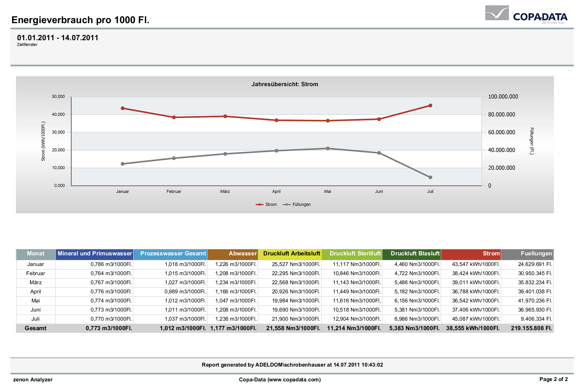Click the März row label in table
The width and height of the screenshot is (585, 392).
[36, 283]
